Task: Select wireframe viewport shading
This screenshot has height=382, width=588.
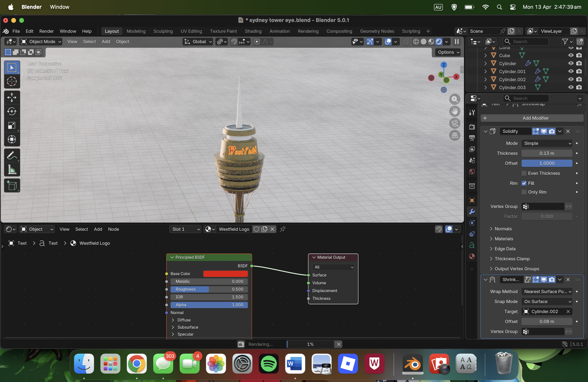Action: pyautogui.click(x=416, y=42)
